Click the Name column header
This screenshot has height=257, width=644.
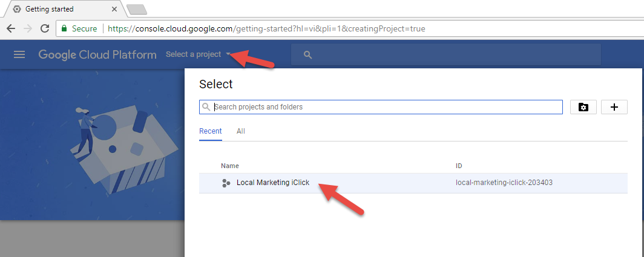click(x=229, y=166)
